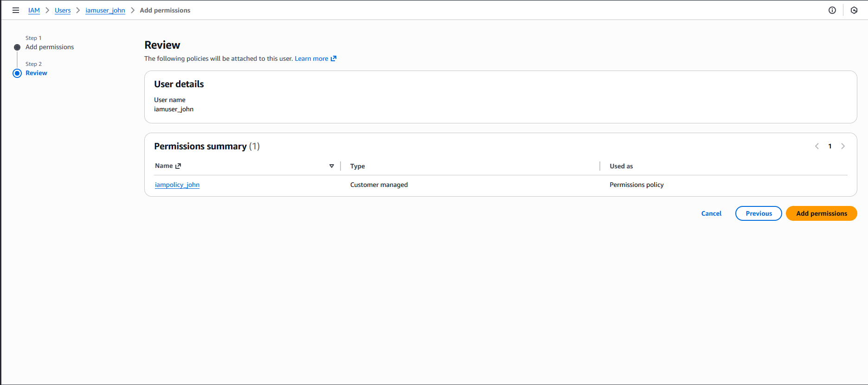This screenshot has width=868, height=385.
Task: Click the User details heading
Action: tap(179, 84)
